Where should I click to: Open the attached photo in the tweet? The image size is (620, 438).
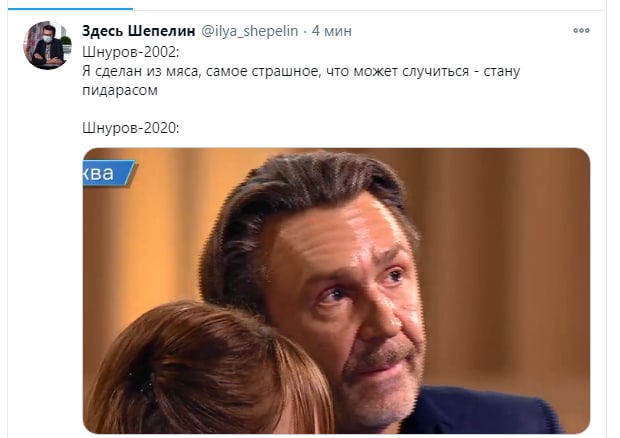coord(336,291)
